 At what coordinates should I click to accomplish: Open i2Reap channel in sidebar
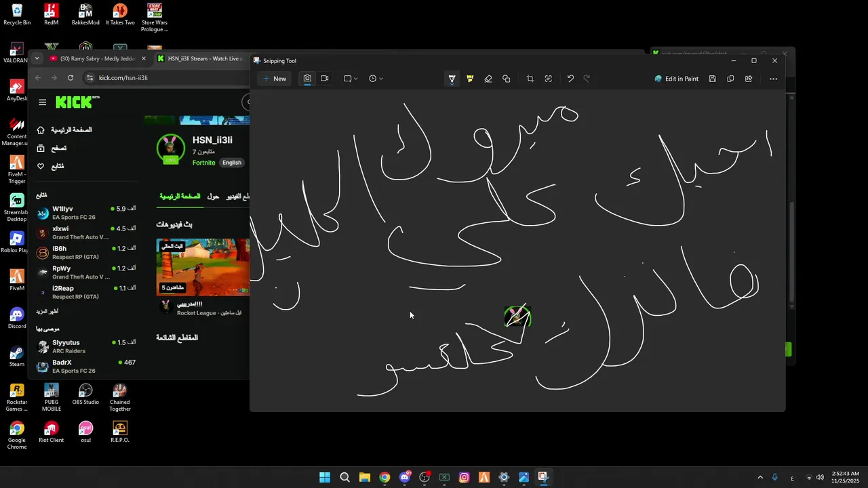click(86, 292)
